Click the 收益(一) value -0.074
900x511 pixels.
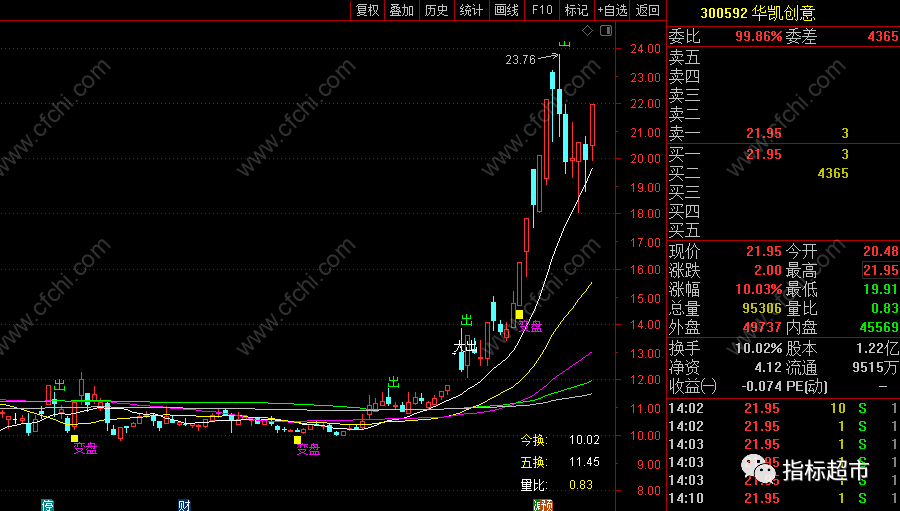coord(762,386)
